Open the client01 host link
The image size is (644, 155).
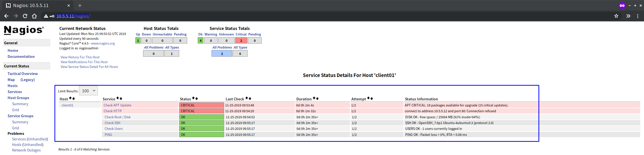click(67, 105)
